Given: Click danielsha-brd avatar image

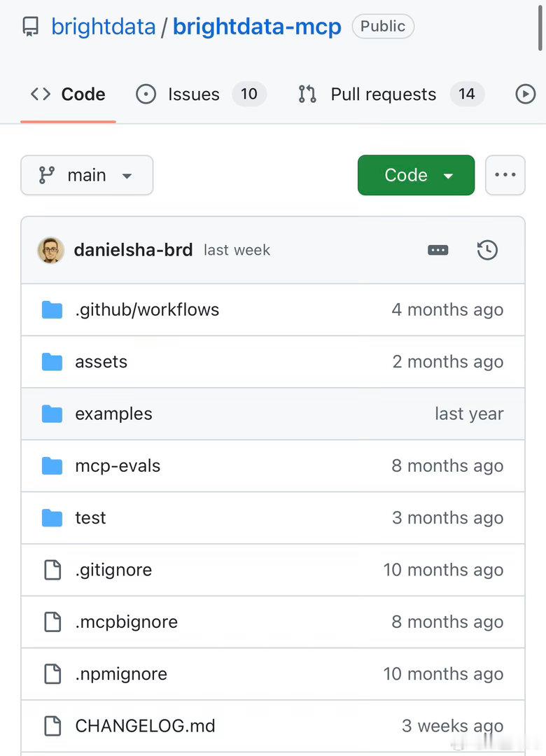Looking at the screenshot, I should 50,250.
